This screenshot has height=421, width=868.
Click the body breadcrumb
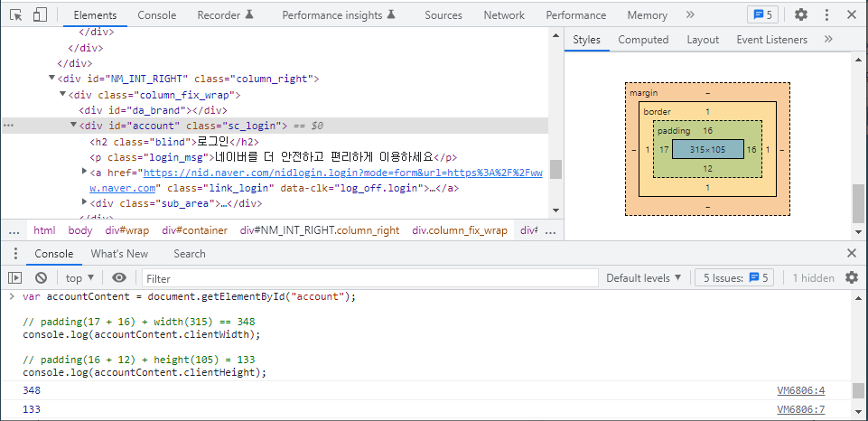[x=80, y=230]
